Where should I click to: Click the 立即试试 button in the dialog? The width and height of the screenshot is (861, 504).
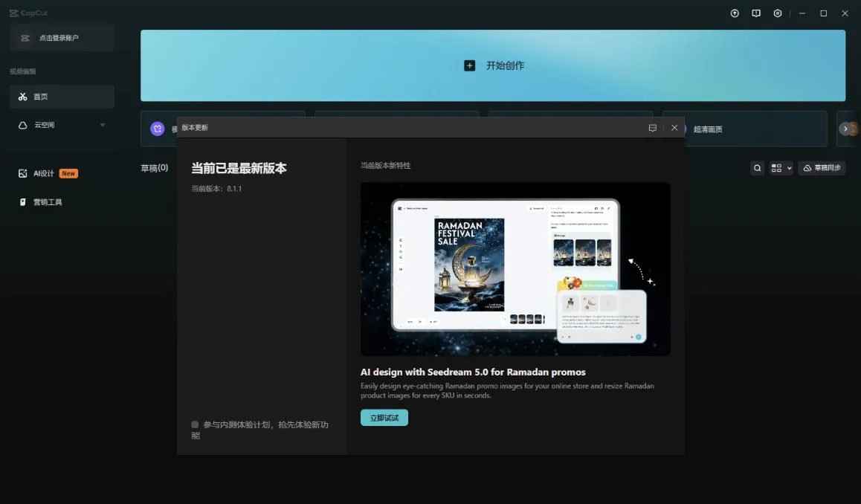tap(384, 417)
